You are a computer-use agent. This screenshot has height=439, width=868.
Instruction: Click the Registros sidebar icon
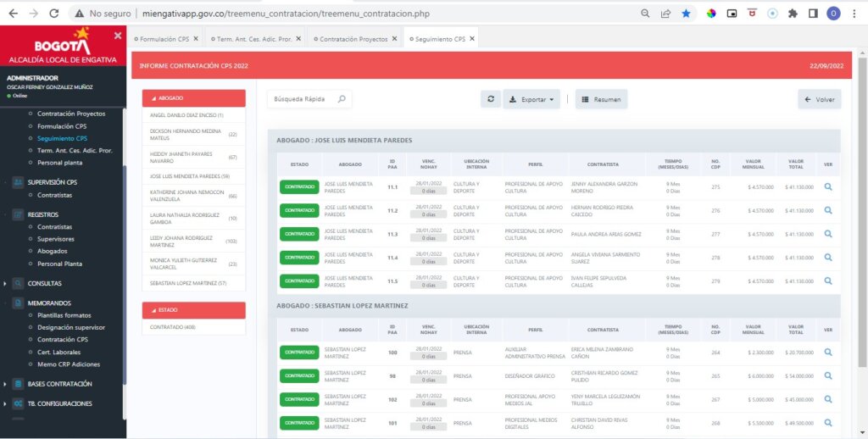tap(19, 214)
